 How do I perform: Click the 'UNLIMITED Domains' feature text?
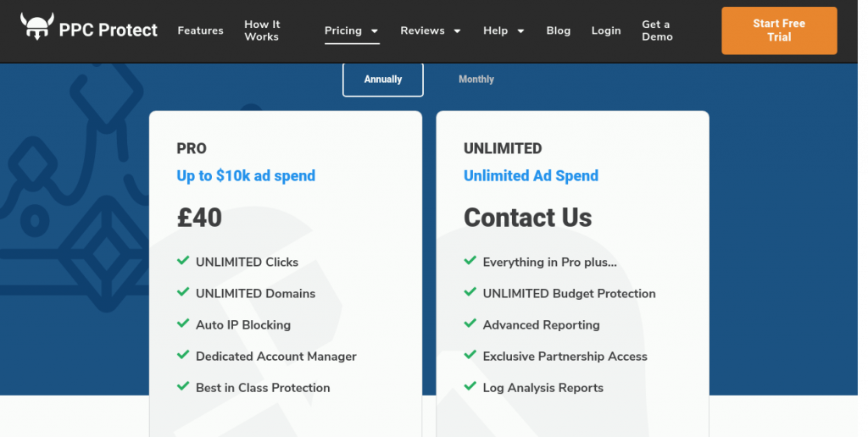pyautogui.click(x=256, y=294)
